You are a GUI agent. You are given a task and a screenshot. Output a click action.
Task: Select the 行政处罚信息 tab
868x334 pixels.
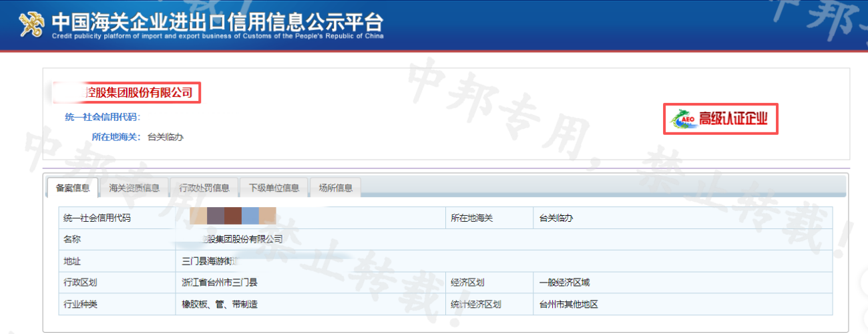coord(204,188)
